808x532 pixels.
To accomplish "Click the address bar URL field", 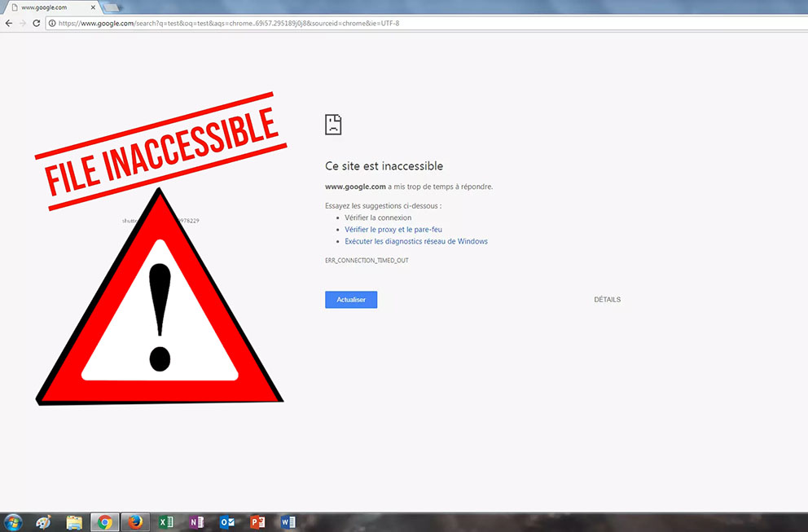I will (x=427, y=23).
